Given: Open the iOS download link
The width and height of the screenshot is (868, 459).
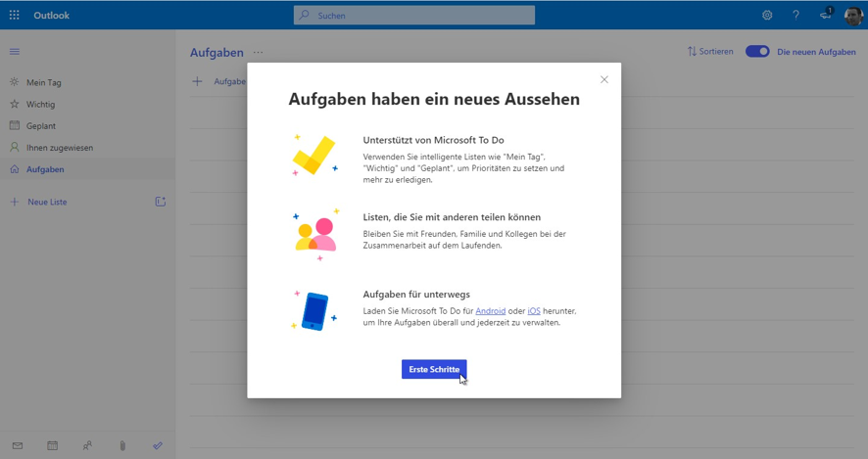Looking at the screenshot, I should 534,311.
